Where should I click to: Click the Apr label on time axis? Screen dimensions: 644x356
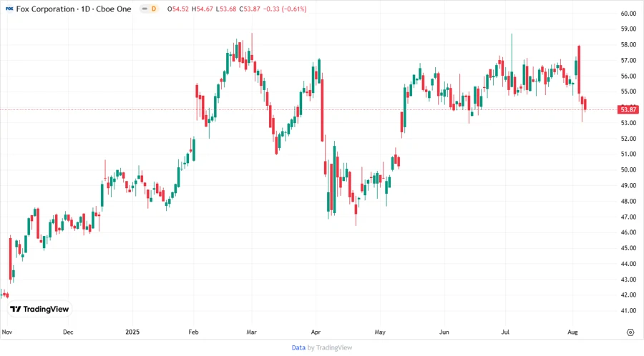click(x=316, y=332)
